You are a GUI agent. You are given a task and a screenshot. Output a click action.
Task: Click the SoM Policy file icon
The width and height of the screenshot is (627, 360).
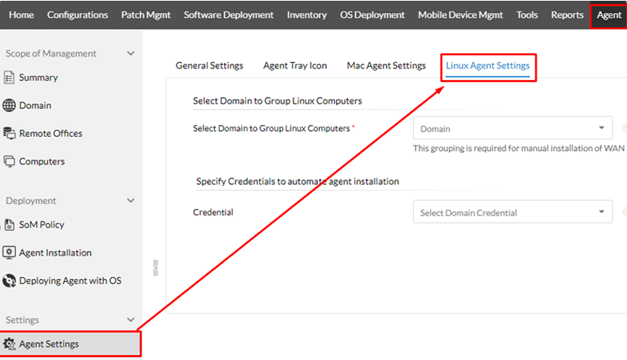click(9, 224)
